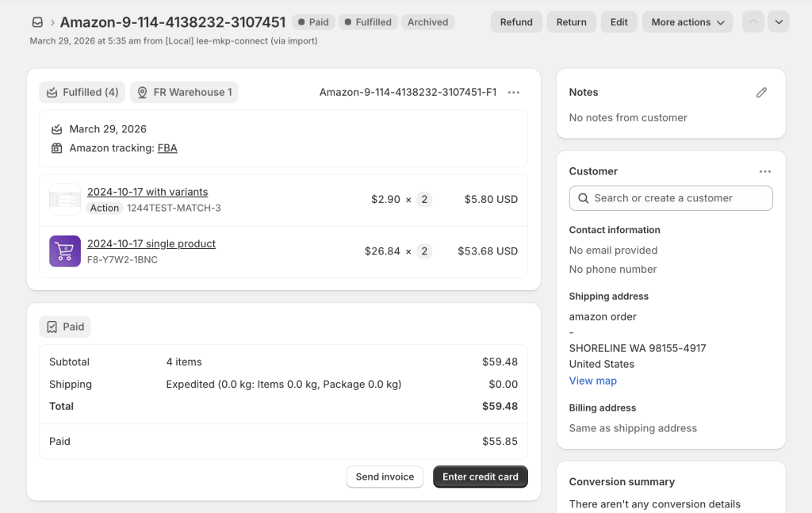
Task: Open the 2024-10-17 single product link
Action: pyautogui.click(x=151, y=244)
